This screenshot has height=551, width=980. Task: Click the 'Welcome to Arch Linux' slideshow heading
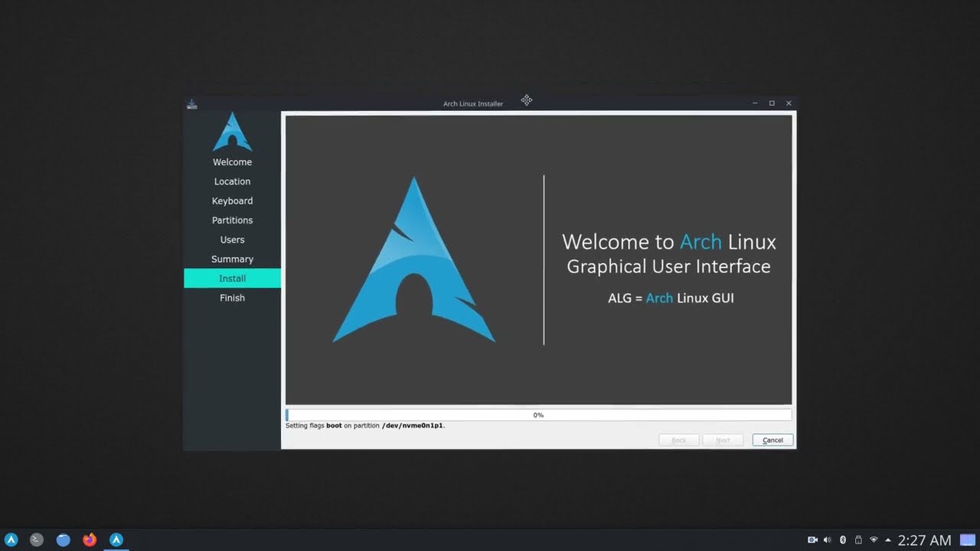point(669,242)
